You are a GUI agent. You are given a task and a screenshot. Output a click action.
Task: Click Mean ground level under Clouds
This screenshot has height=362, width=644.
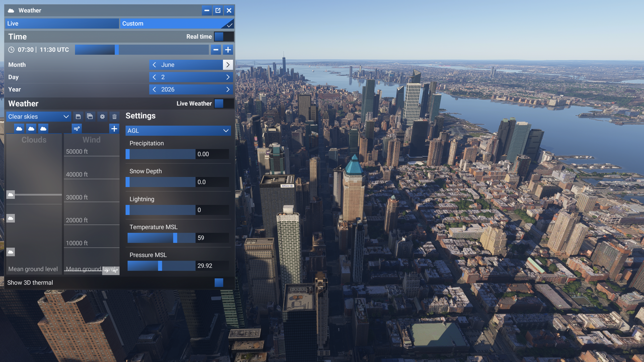pos(33,269)
